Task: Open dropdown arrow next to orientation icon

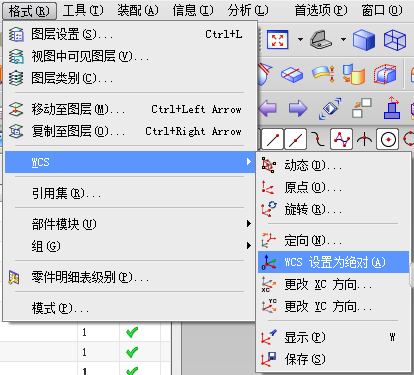Action: pos(343,40)
